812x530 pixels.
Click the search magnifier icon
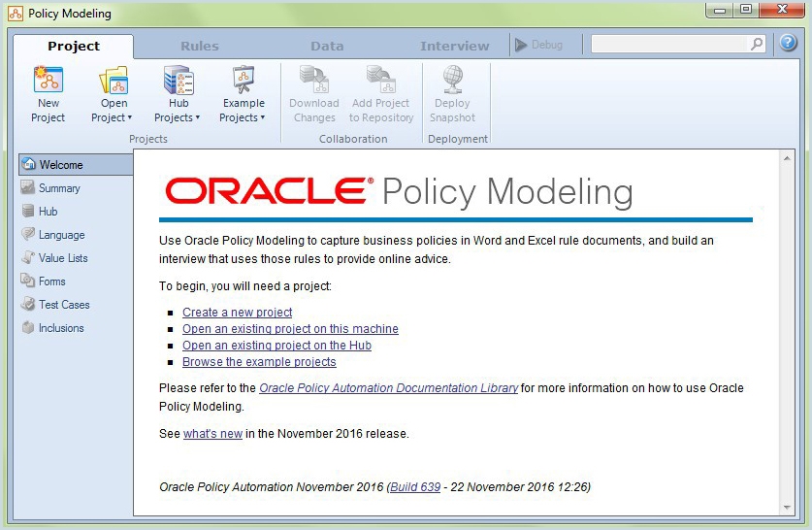coord(757,45)
